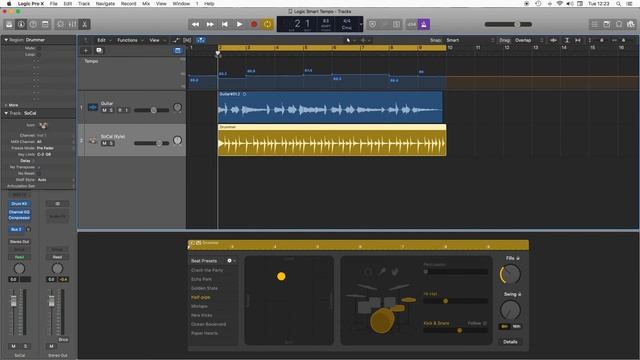
Task: Open the pointer tool menu
Action: tap(351, 40)
